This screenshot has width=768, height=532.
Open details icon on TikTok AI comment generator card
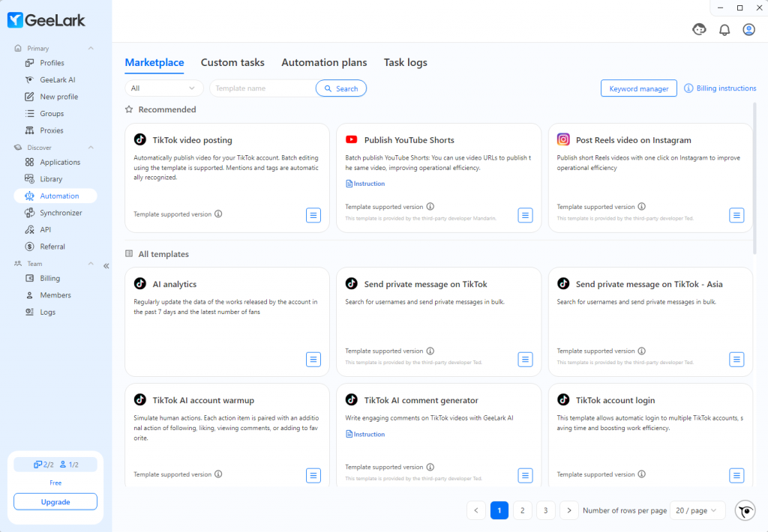coord(525,475)
